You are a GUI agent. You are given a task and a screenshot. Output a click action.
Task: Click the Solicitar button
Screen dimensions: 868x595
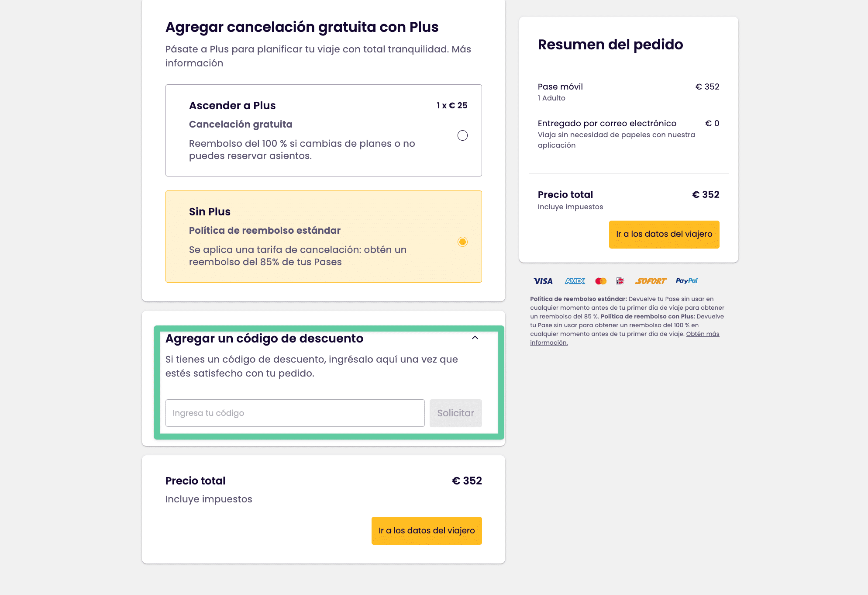[x=455, y=413]
